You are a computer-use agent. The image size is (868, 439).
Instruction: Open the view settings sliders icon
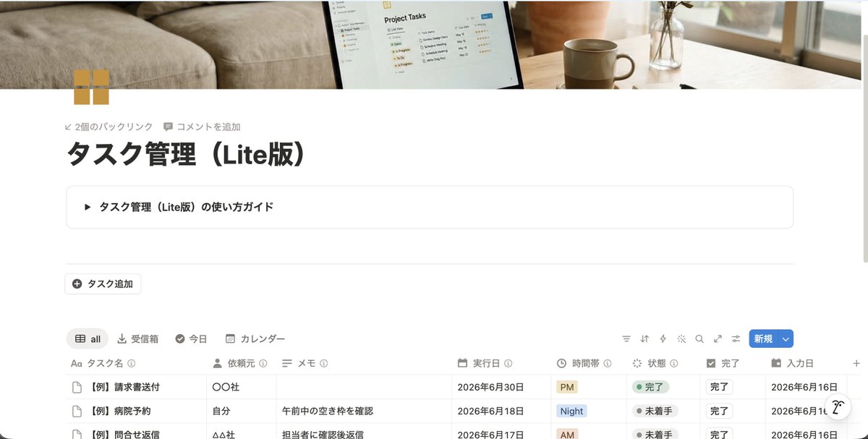[736, 338]
